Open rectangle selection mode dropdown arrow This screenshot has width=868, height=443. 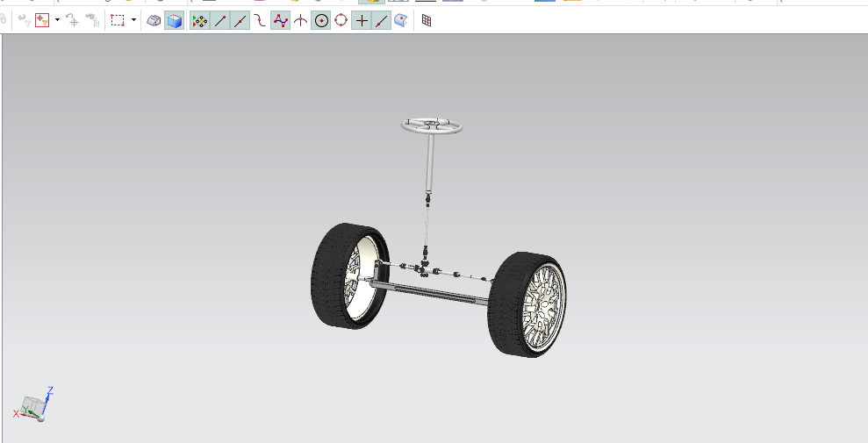point(133,20)
